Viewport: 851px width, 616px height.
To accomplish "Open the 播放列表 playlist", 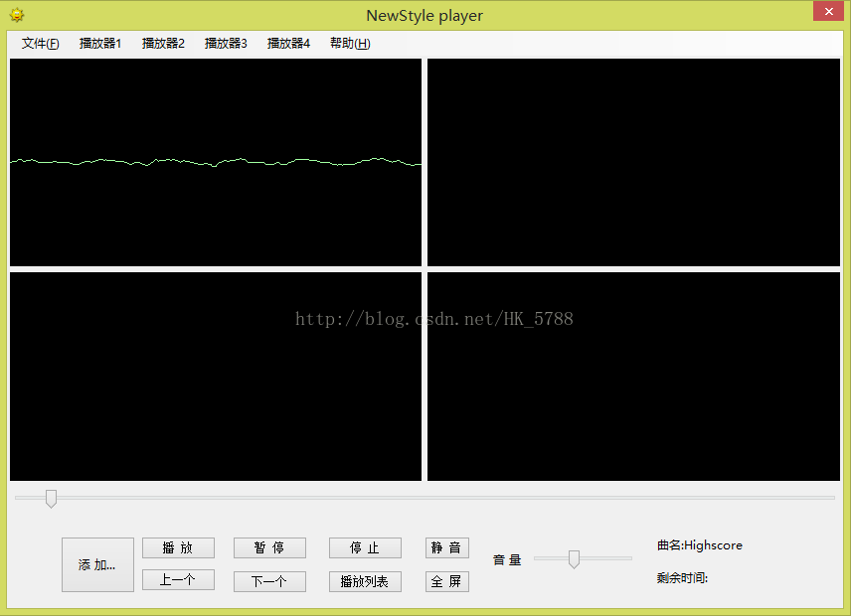I will click(365, 582).
